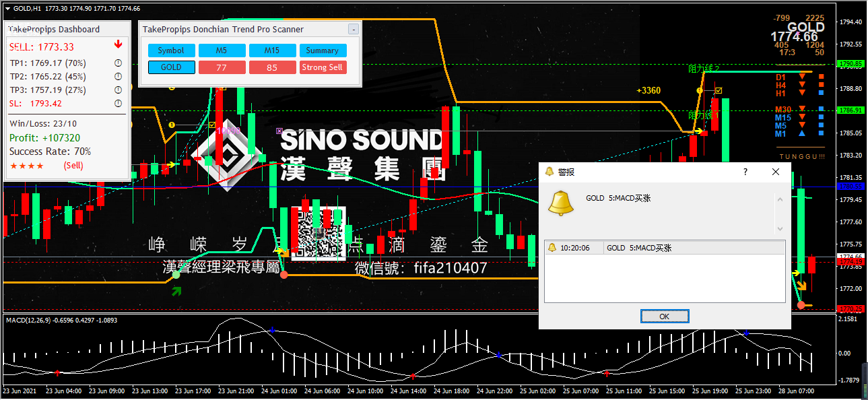Click the four-star rating in the Dashboard
The width and height of the screenshot is (868, 400).
[x=27, y=166]
